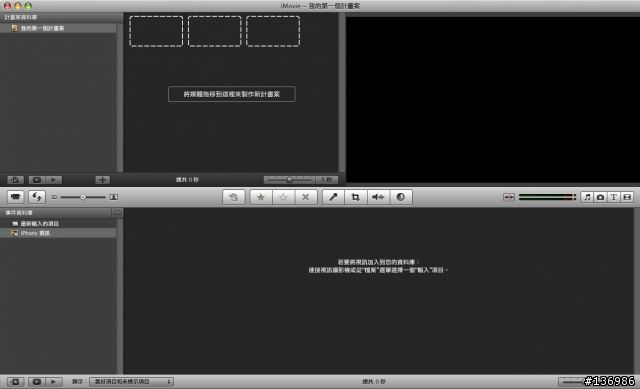Open the video adjustments inspector

[400, 197]
